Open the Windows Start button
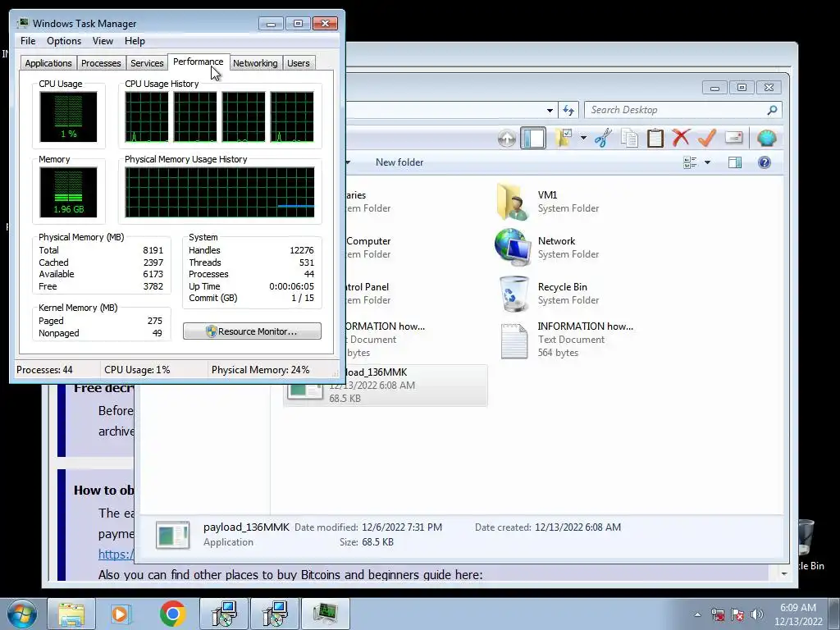Viewport: 840px width, 630px height. [x=22, y=614]
